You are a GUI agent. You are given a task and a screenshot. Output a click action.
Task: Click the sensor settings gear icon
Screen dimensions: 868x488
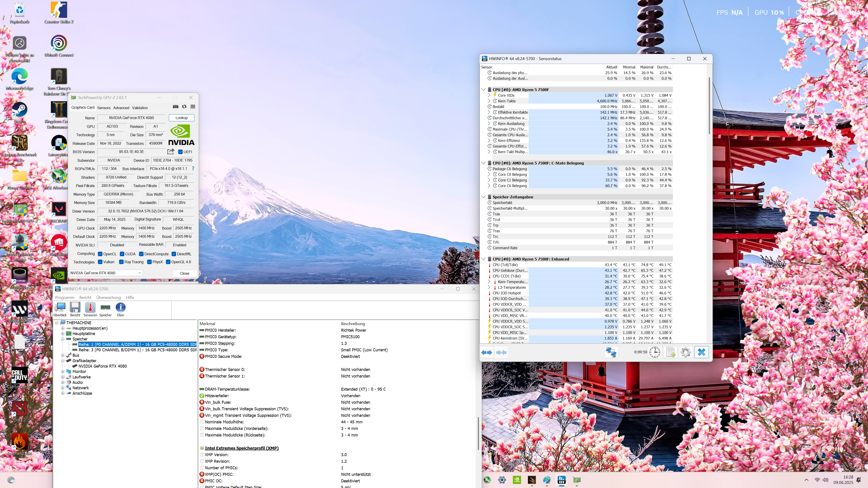pos(686,352)
